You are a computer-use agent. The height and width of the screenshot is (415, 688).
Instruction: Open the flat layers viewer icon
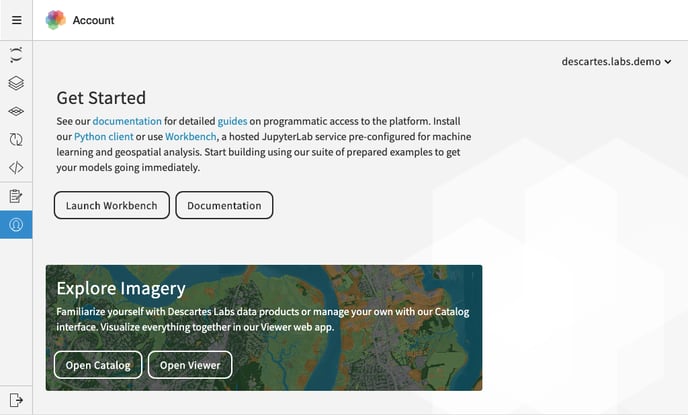coord(16,111)
